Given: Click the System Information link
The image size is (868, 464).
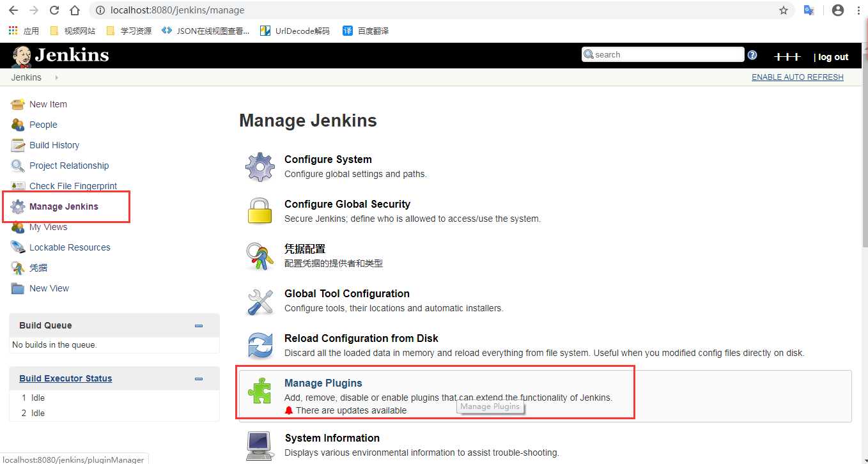Looking at the screenshot, I should [x=332, y=438].
